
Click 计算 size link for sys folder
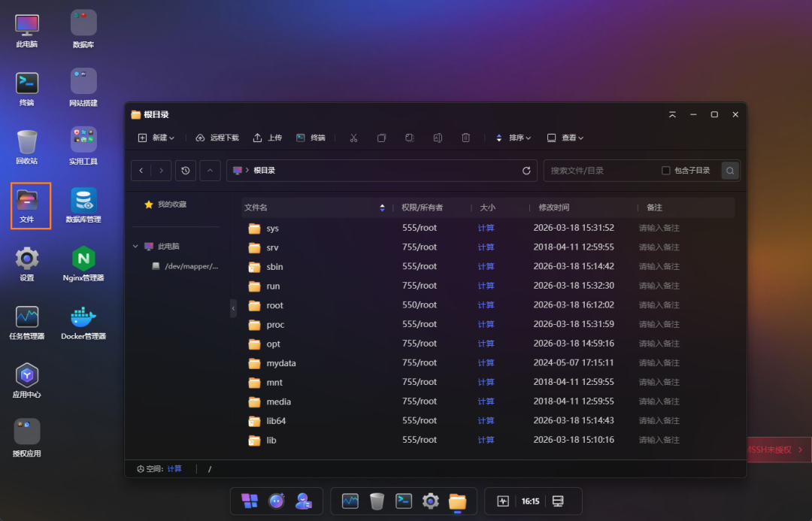point(486,228)
